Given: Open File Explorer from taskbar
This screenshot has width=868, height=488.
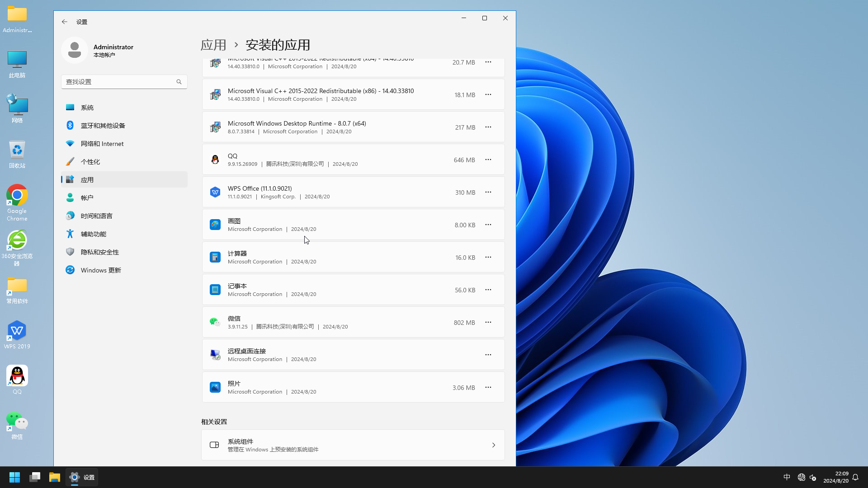Looking at the screenshot, I should (55, 477).
